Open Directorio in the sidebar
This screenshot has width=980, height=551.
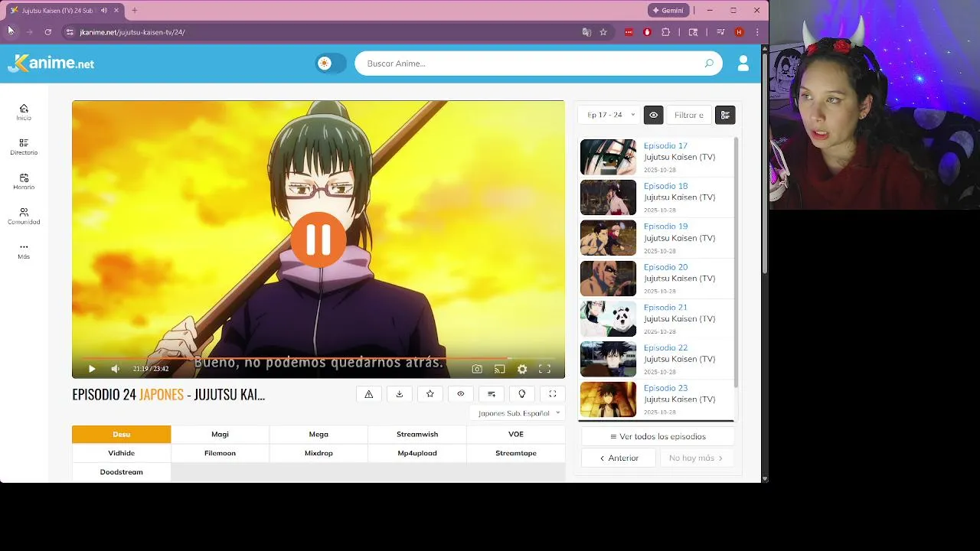tap(24, 147)
